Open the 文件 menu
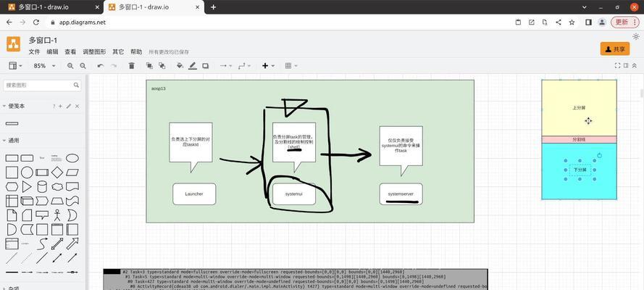This screenshot has width=644, height=290. (x=34, y=51)
